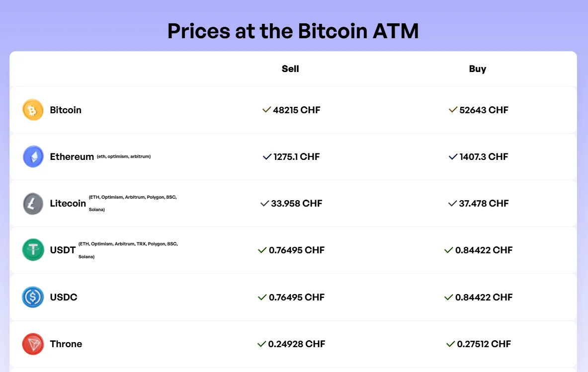Click the checkmark next to 33.958 CHF
Screen dimensions: 588x372
click(x=265, y=204)
